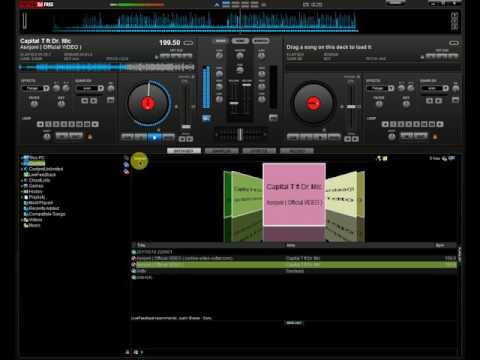
Task: Click the master volume knob in mixer
Action: (240, 56)
